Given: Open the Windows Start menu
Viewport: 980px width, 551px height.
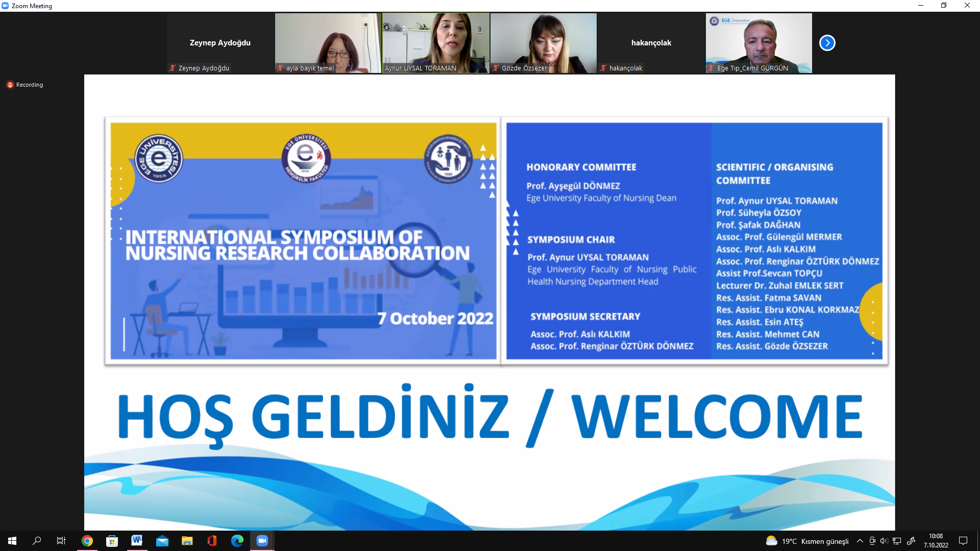Looking at the screenshot, I should point(12,541).
